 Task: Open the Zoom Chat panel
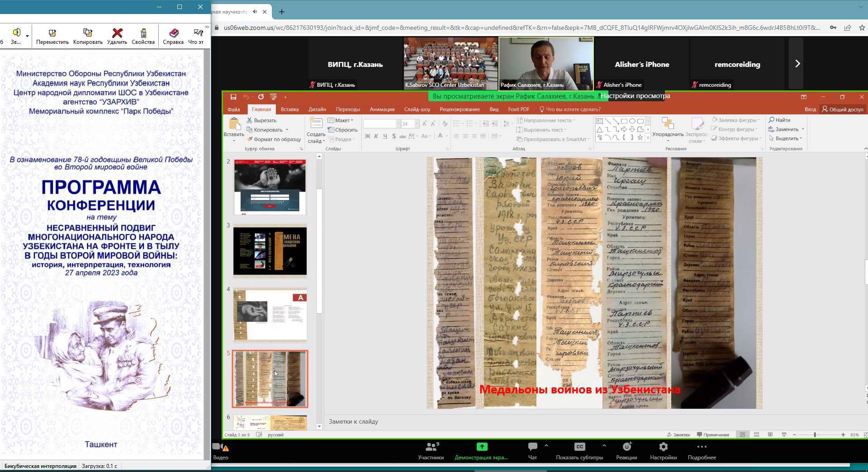[532, 447]
